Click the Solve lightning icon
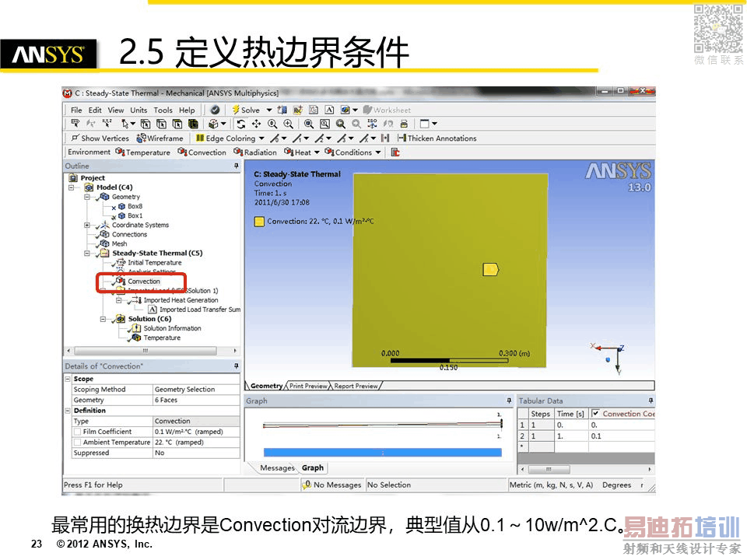747x560 pixels. coord(235,110)
